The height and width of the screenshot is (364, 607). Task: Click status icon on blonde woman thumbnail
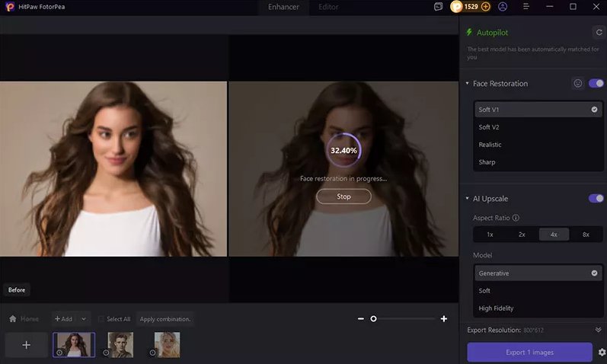[x=152, y=353]
